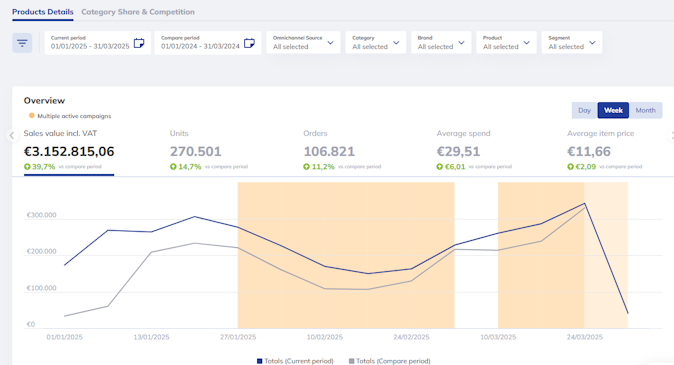The height and width of the screenshot is (365, 674).
Task: Select the Average spend metric card
Action: [x=474, y=150]
